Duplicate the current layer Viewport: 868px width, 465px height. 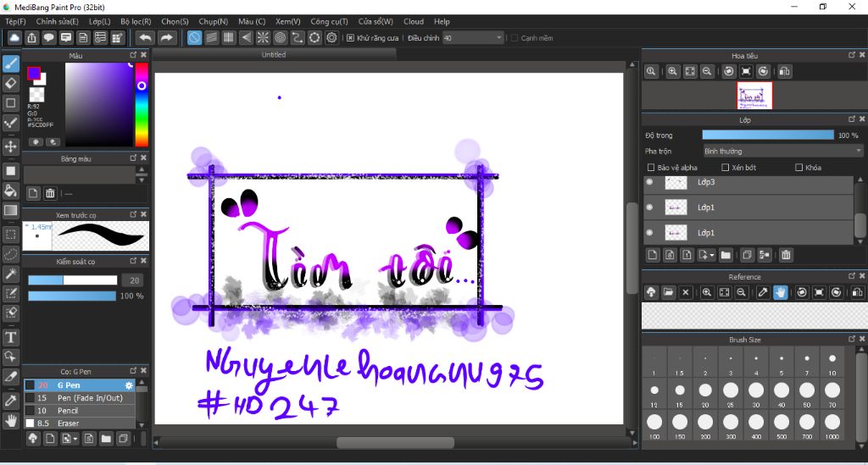click(747, 255)
